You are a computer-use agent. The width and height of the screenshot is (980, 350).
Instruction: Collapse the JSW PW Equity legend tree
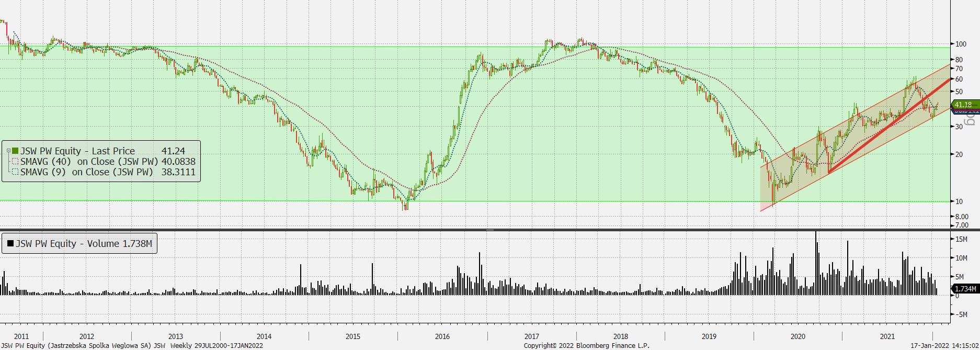click(x=8, y=151)
